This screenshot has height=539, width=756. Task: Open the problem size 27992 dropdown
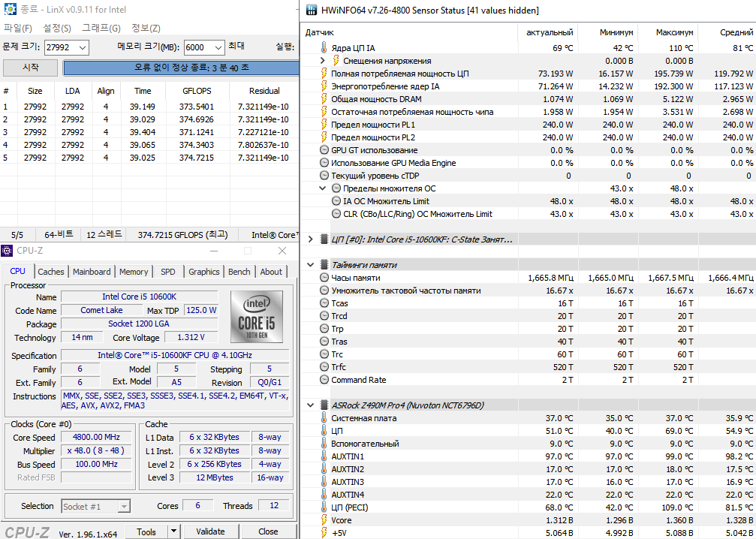83,47
